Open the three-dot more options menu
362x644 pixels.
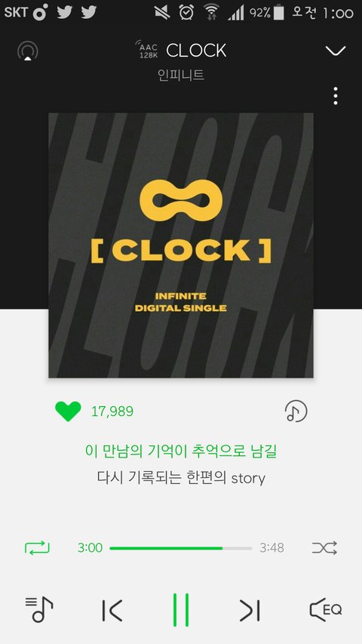[x=336, y=96]
